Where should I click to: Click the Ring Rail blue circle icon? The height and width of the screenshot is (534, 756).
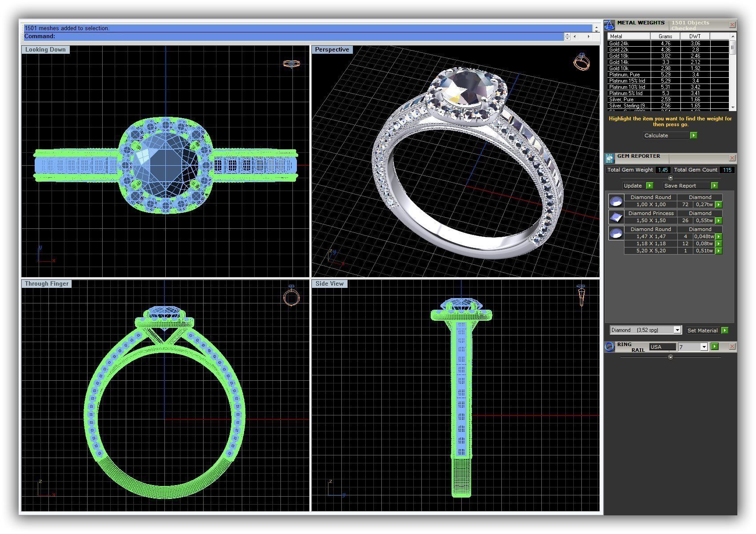pyautogui.click(x=609, y=347)
